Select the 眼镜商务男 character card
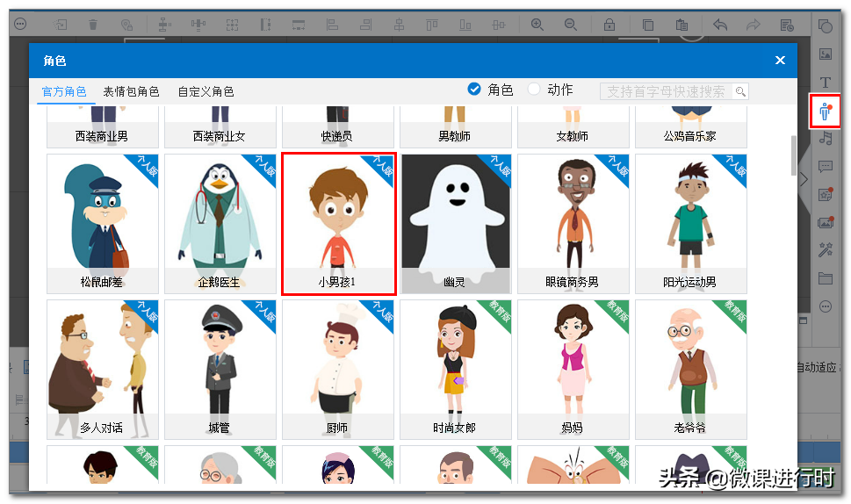 [573, 224]
